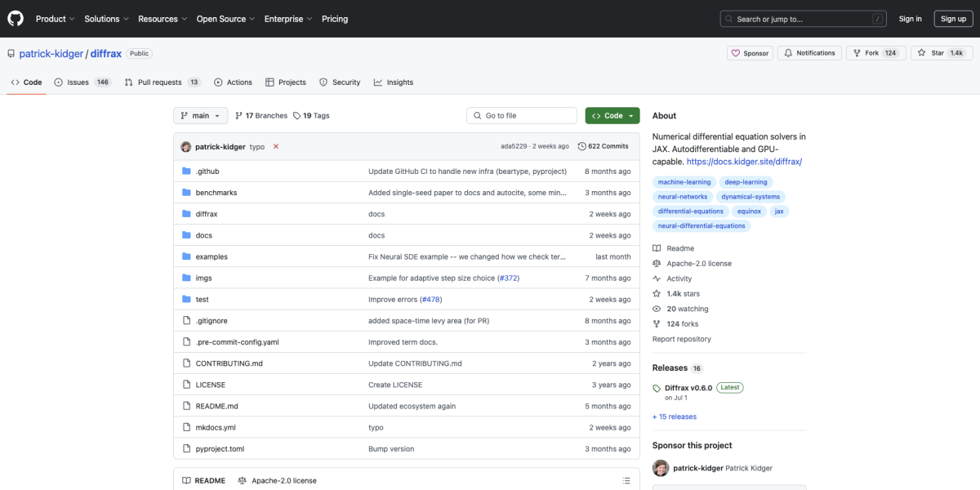980x490 pixels.
Task: Open the green Code dropdown
Action: (612, 116)
